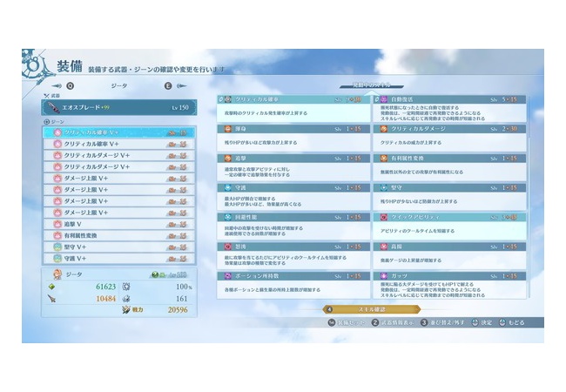
Task: Click the 怒涛 skill icon
Action: point(228,247)
